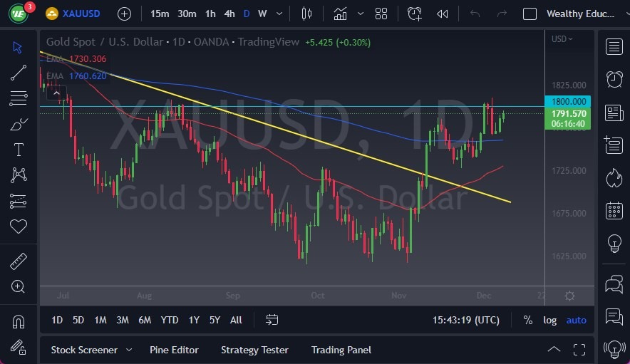Toggle the auto scale option
The width and height of the screenshot is (630, 364).
(576, 320)
